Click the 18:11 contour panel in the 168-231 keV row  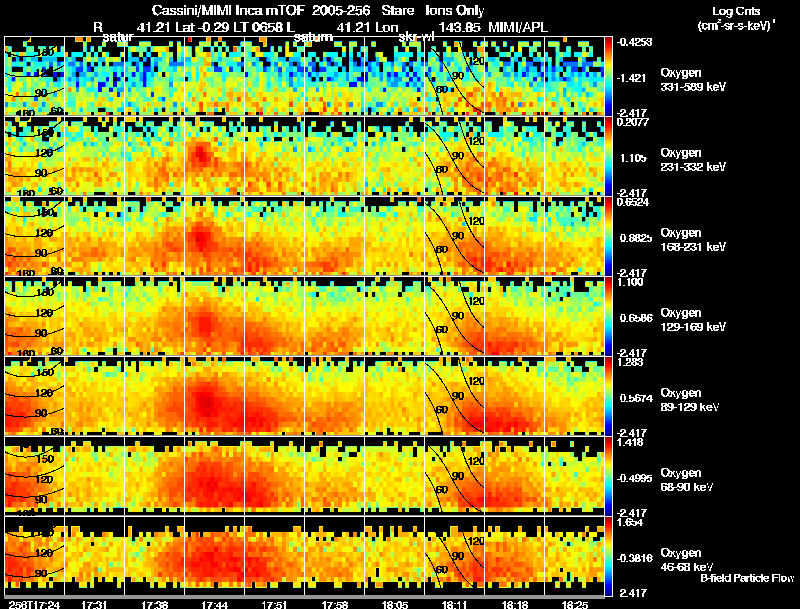click(455, 236)
